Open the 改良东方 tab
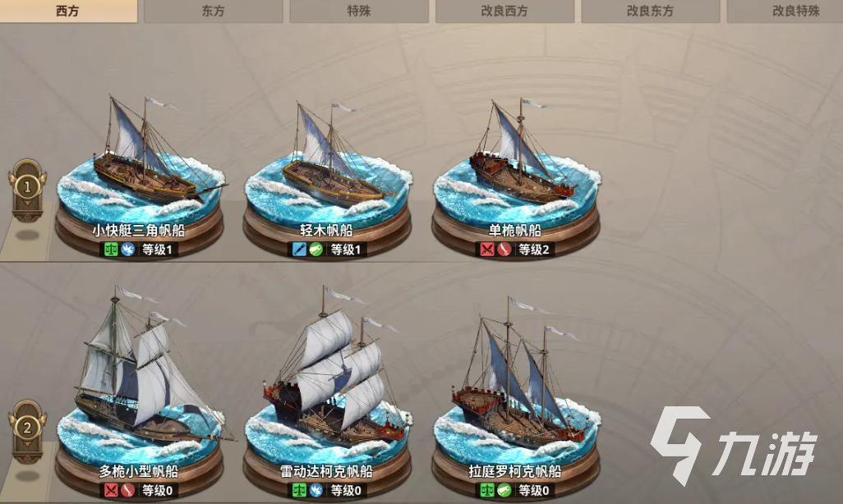Image resolution: width=843 pixels, height=504 pixels. [651, 11]
